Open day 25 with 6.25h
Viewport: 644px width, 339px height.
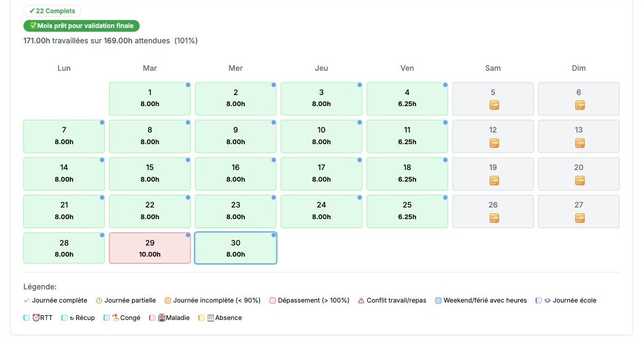pos(407,211)
